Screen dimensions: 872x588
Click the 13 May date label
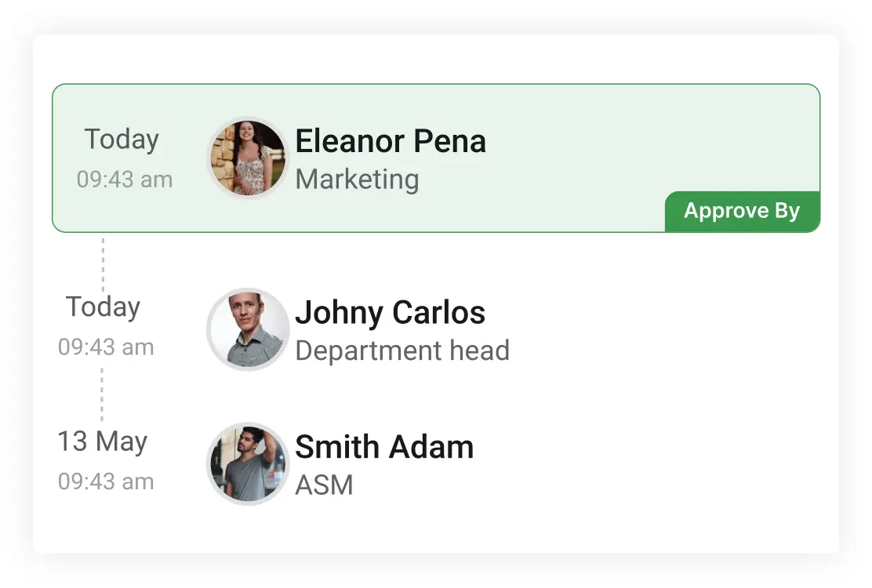coord(103,442)
